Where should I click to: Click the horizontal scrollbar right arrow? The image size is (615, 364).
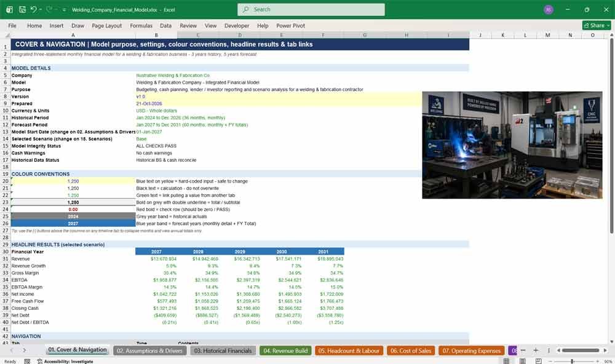click(x=605, y=350)
